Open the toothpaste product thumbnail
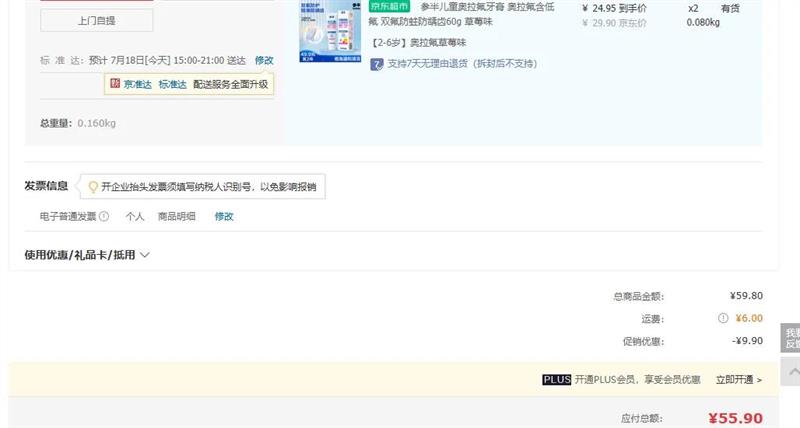 pyautogui.click(x=330, y=31)
